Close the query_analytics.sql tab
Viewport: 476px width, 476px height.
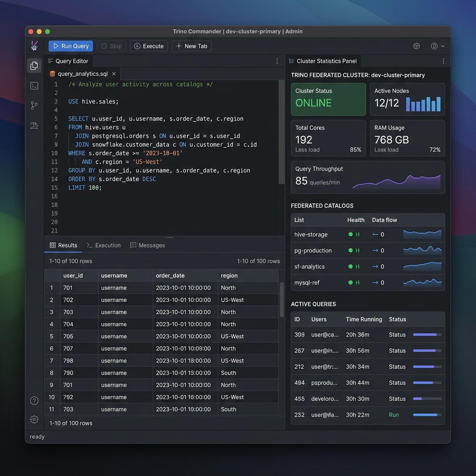114,74
